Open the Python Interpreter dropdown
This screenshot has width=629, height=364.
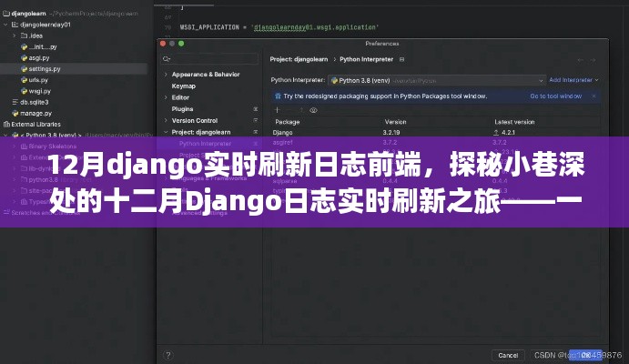point(437,81)
